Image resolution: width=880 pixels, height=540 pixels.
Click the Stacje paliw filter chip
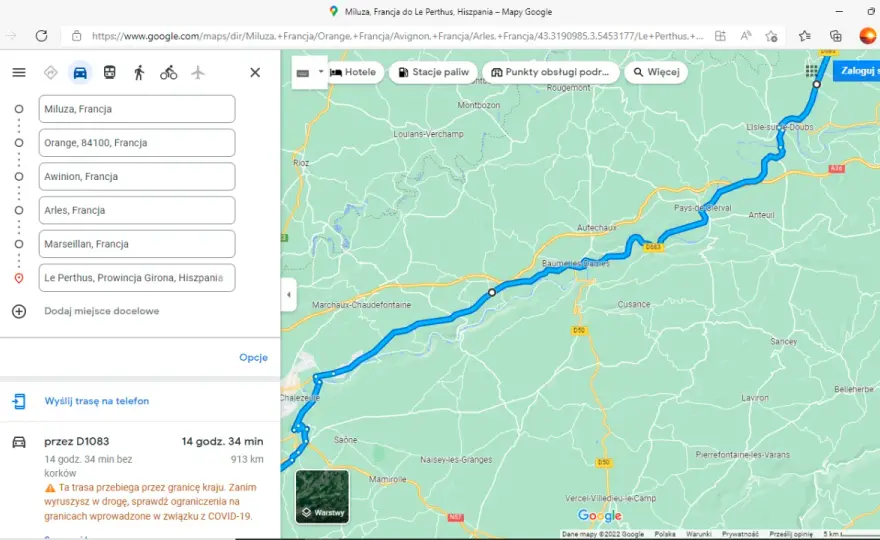[x=433, y=72]
